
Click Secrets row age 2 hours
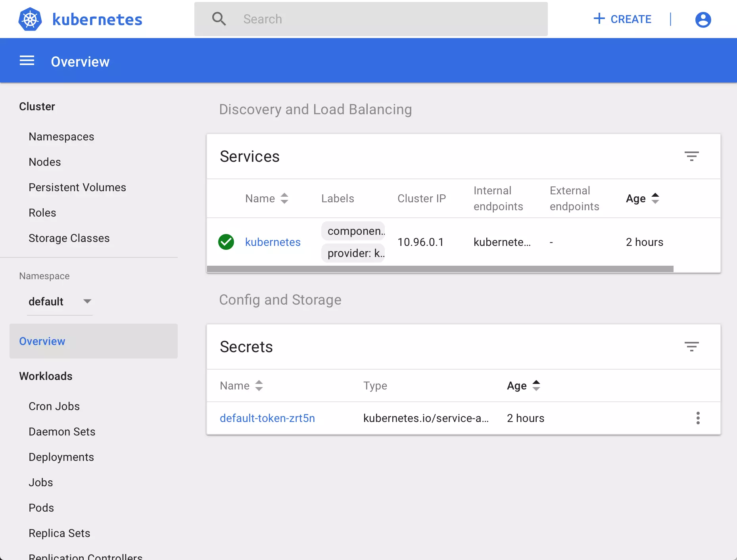pos(526,418)
